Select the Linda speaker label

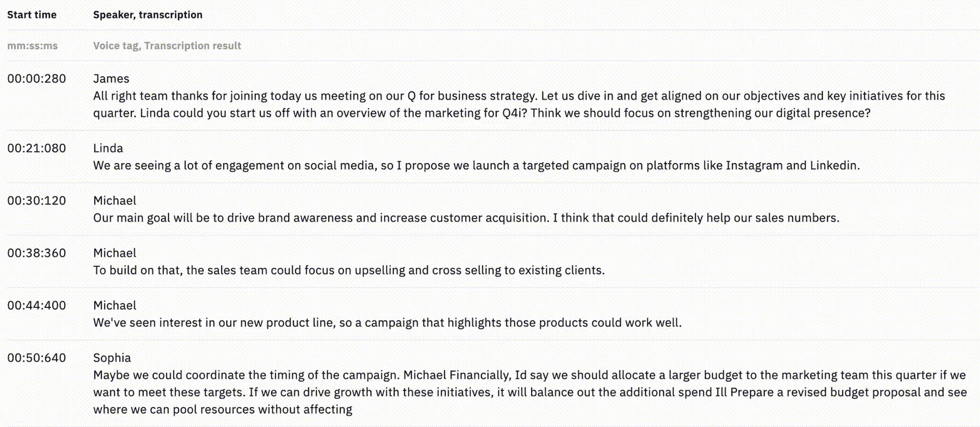click(x=108, y=148)
